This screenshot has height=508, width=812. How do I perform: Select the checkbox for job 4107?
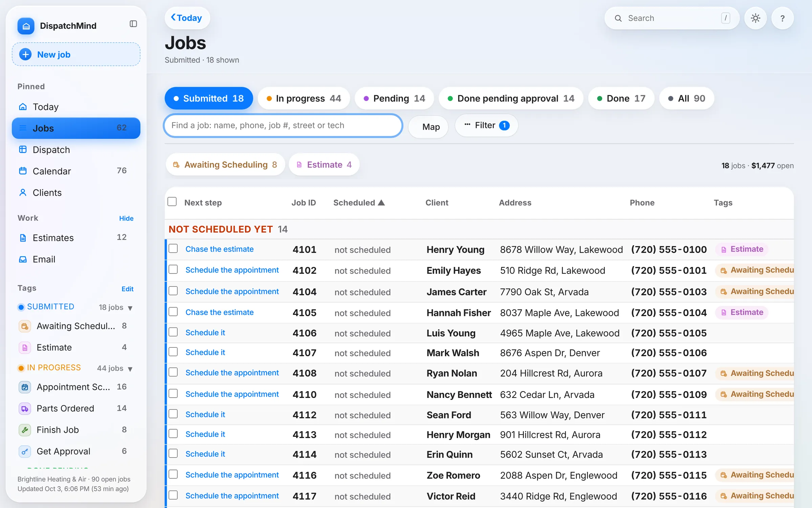coord(173,352)
